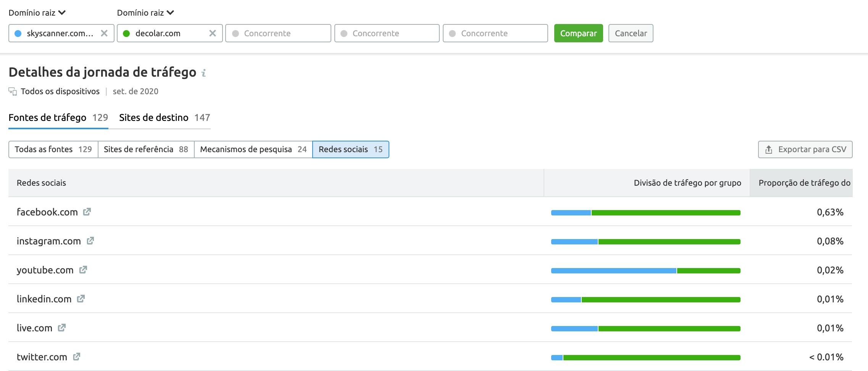Click the second empty Concorrente field
Image resolution: width=868 pixels, height=371 pixels.
[387, 33]
